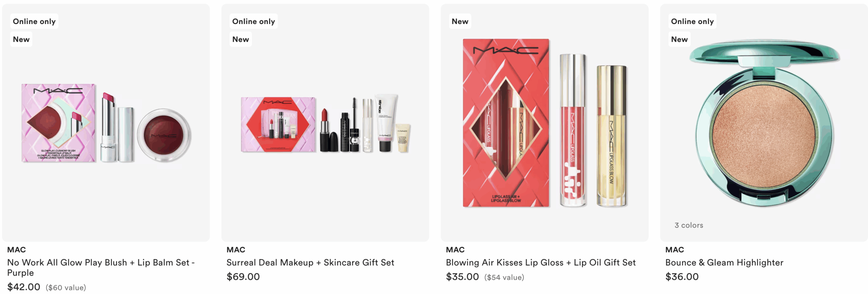The height and width of the screenshot is (294, 868).
Task: Click the Blowing Air Kisses Lip Gloss title
Action: (541, 262)
